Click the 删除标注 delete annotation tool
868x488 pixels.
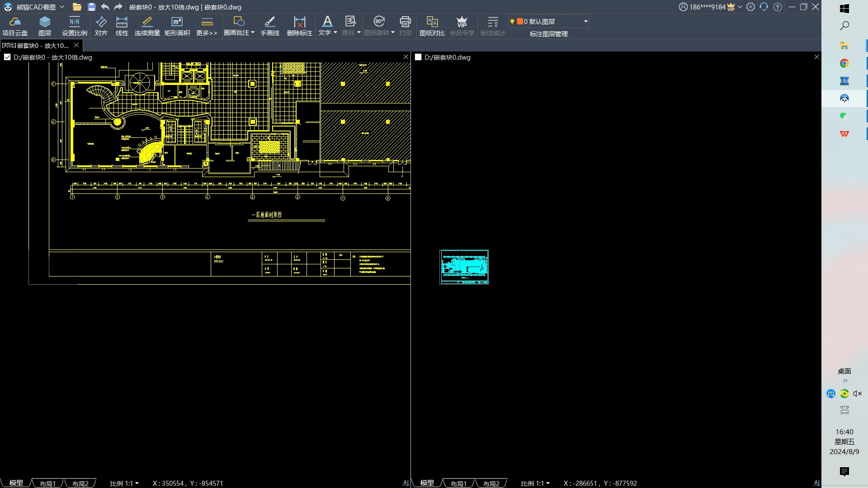[x=300, y=26]
